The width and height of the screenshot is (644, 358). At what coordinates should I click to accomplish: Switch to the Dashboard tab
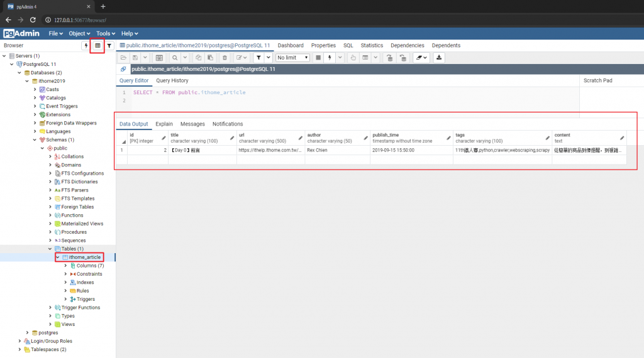(x=291, y=45)
